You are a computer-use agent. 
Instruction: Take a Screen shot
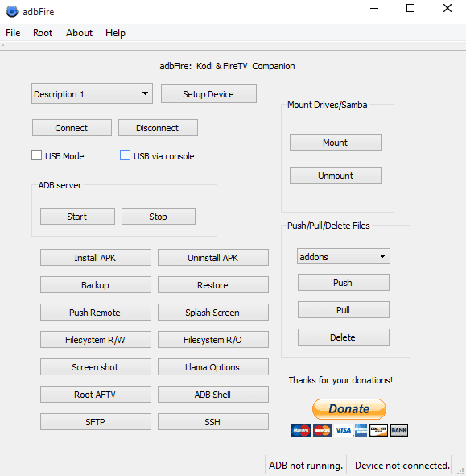[96, 367]
